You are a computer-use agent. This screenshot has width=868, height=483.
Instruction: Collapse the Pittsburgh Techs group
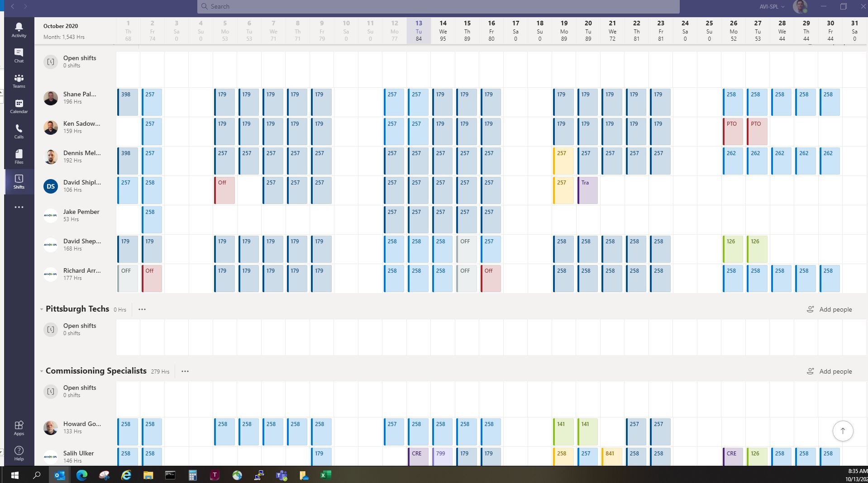pos(41,309)
